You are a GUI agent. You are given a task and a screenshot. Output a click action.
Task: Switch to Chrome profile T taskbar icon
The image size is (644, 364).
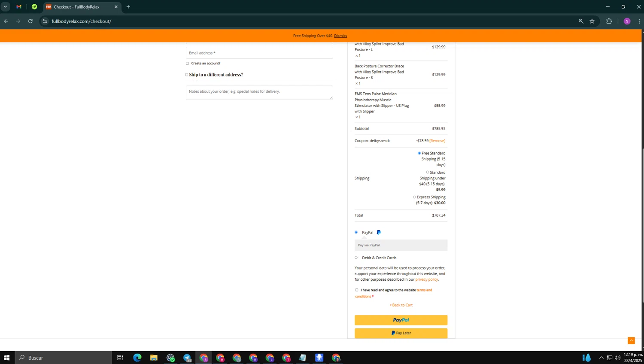pyautogui.click(x=286, y=358)
